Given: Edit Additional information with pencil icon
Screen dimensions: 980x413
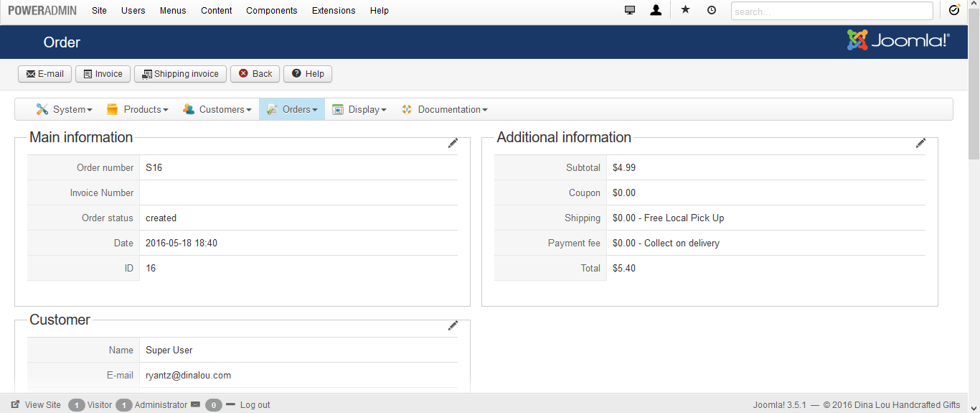Looking at the screenshot, I should (x=920, y=144).
